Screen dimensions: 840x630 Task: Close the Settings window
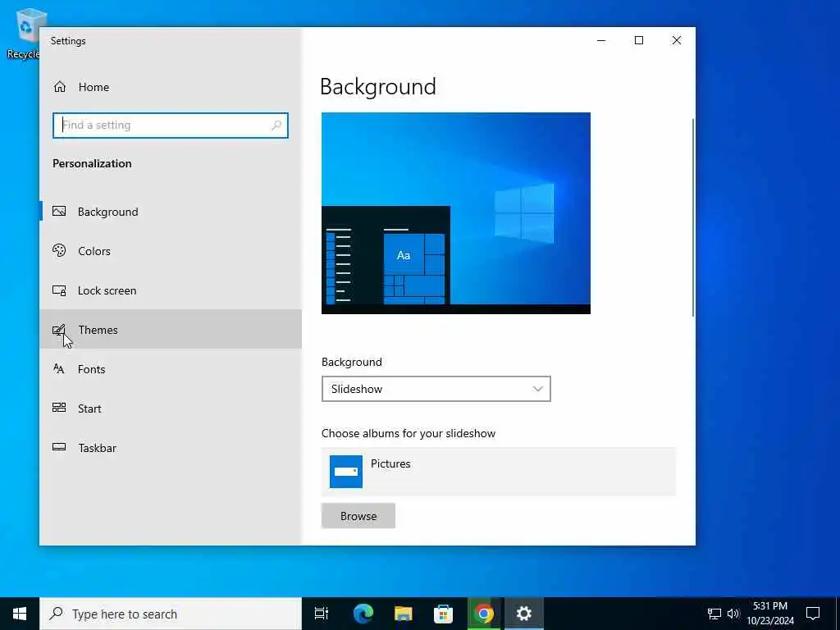[677, 41]
